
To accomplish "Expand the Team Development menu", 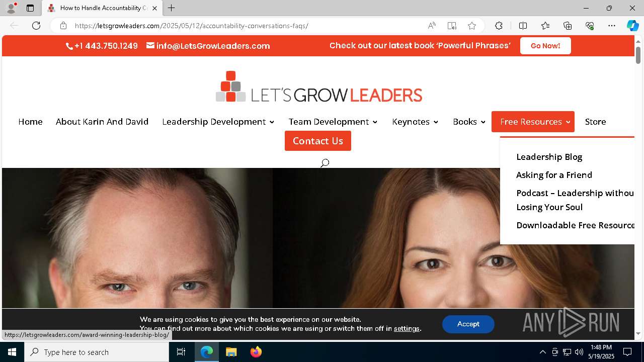I will click(x=333, y=122).
